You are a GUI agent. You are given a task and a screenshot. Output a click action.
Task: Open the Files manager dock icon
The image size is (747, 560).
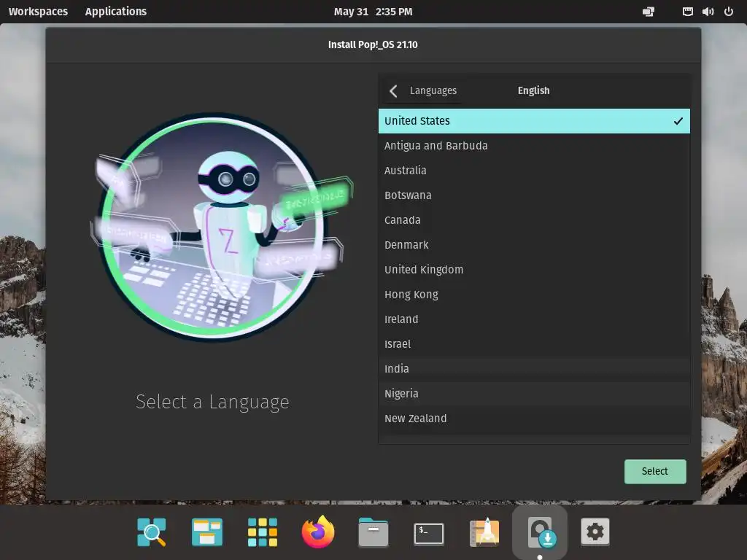tap(373, 532)
